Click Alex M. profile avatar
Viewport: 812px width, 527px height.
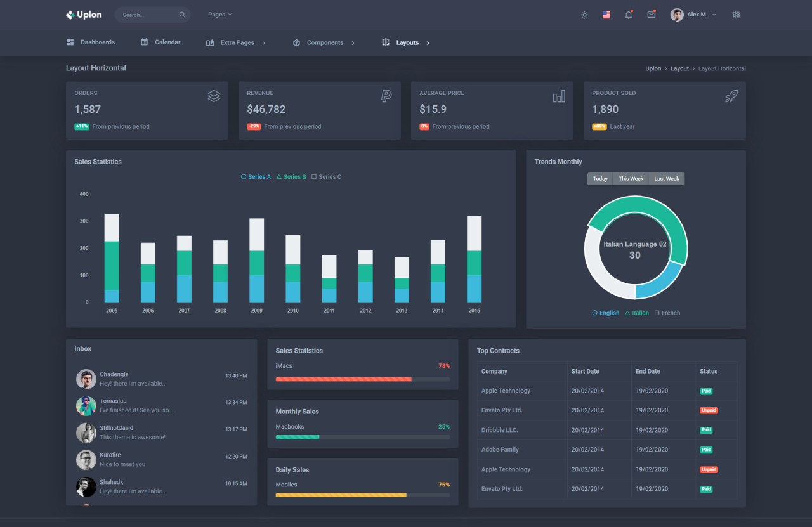click(x=677, y=15)
